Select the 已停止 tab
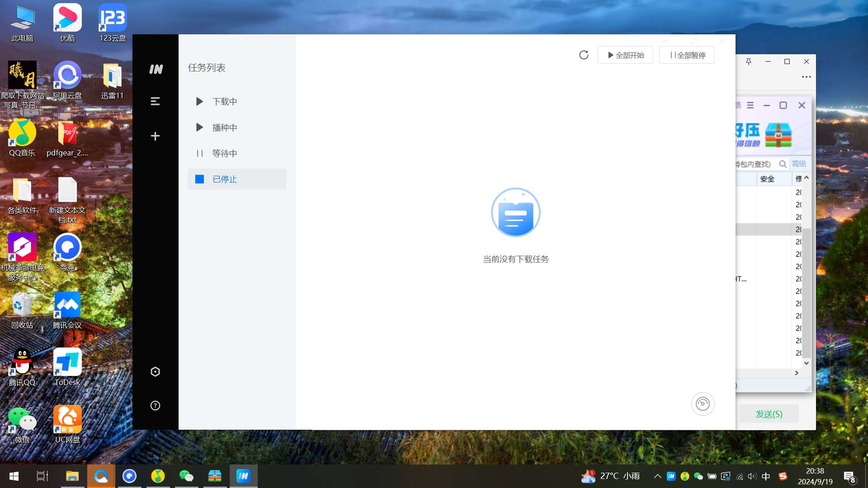The width and height of the screenshot is (868, 488). [237, 179]
